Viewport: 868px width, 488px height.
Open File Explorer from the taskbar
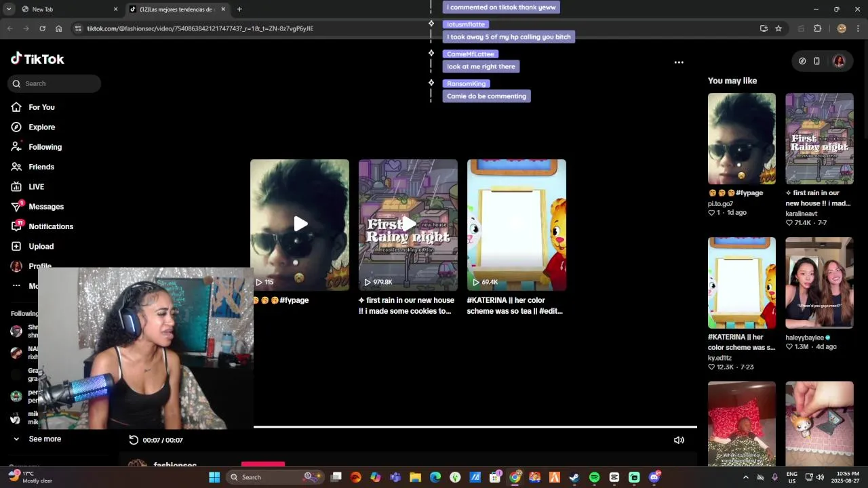pyautogui.click(x=415, y=477)
